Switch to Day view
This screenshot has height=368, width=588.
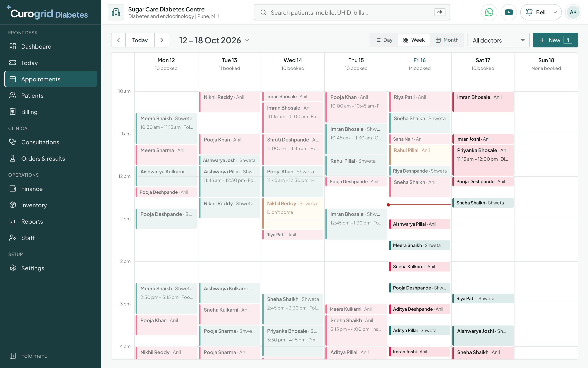384,40
